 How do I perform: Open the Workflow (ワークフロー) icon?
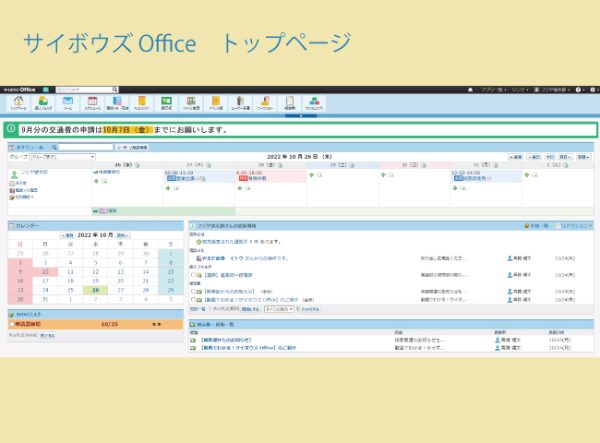tap(265, 103)
